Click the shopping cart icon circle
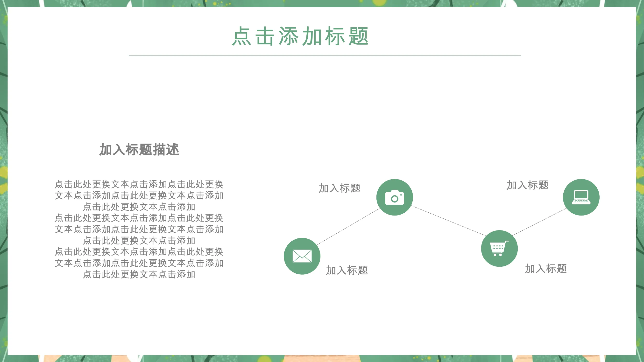Viewport: 644px width, 362px height. [x=499, y=248]
